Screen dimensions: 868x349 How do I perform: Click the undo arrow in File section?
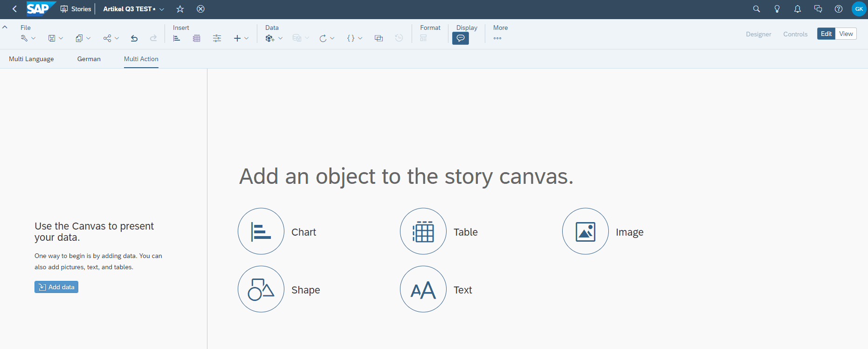pyautogui.click(x=134, y=38)
